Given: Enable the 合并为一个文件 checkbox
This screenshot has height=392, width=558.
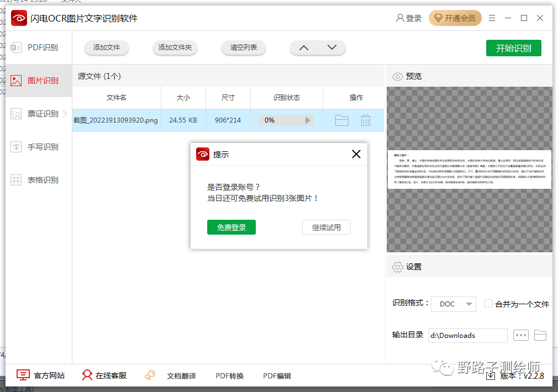Looking at the screenshot, I should [x=488, y=304].
